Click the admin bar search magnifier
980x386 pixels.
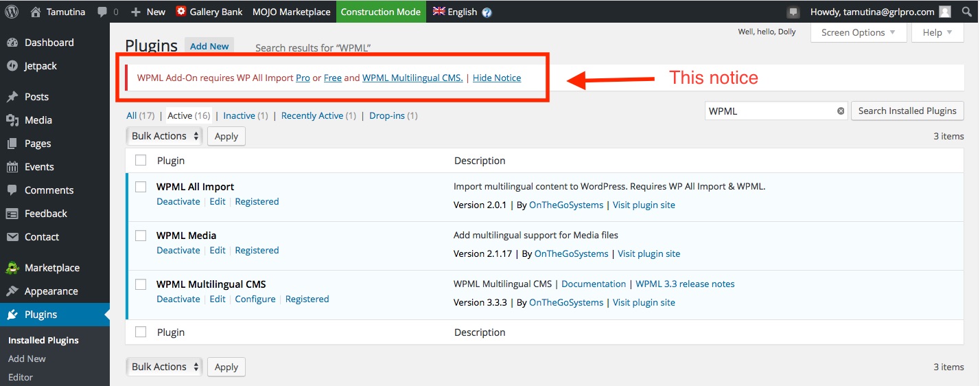(967, 12)
